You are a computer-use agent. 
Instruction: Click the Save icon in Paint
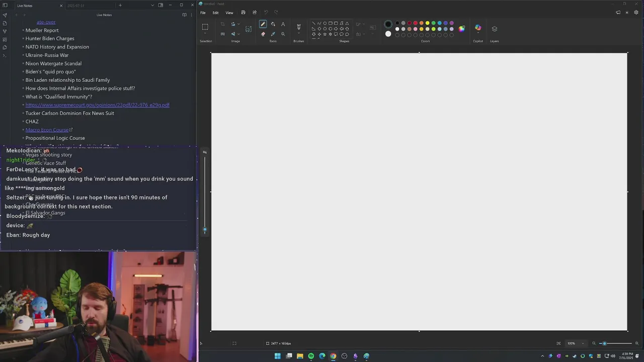[x=243, y=13]
